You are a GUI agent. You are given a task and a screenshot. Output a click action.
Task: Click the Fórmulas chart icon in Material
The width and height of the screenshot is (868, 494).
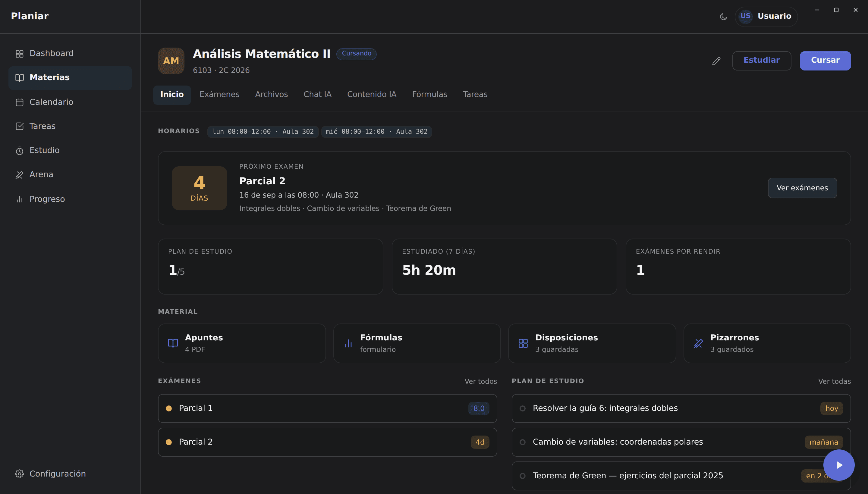click(348, 343)
